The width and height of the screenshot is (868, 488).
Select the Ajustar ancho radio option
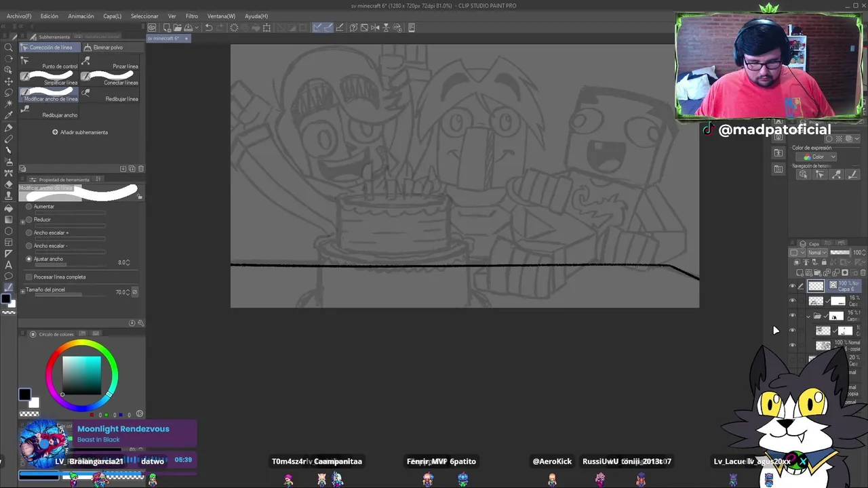tap(28, 259)
